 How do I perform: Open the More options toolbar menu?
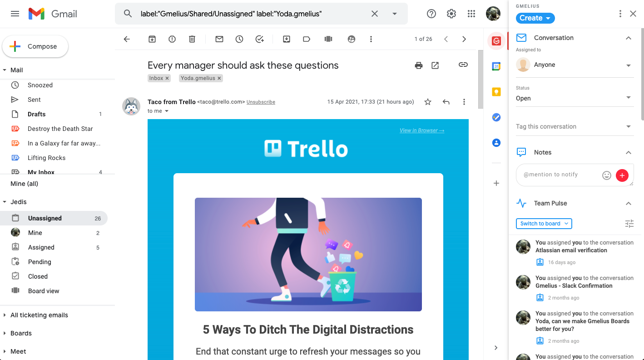point(371,39)
